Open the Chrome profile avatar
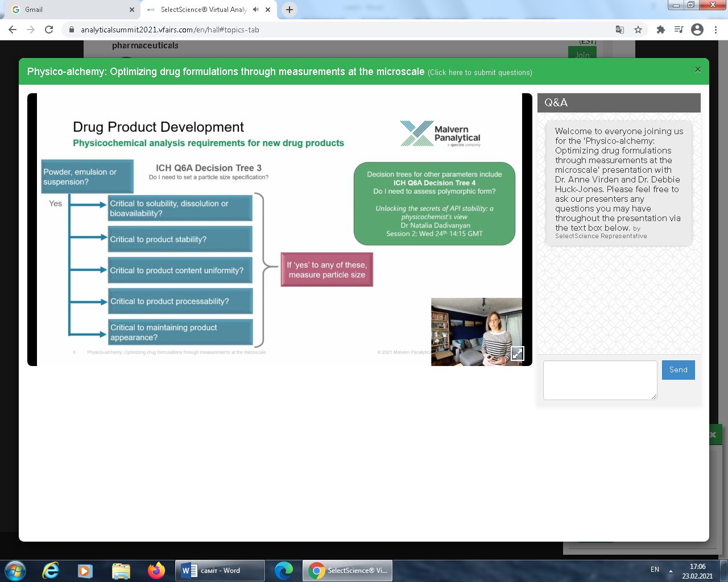Screen dimensions: 728x582 click(x=697, y=30)
